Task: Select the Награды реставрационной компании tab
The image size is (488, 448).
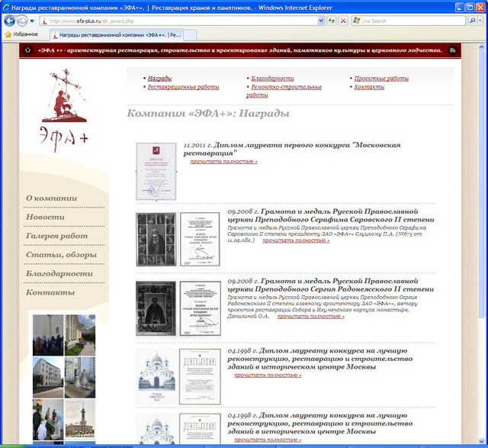Action: [117, 35]
